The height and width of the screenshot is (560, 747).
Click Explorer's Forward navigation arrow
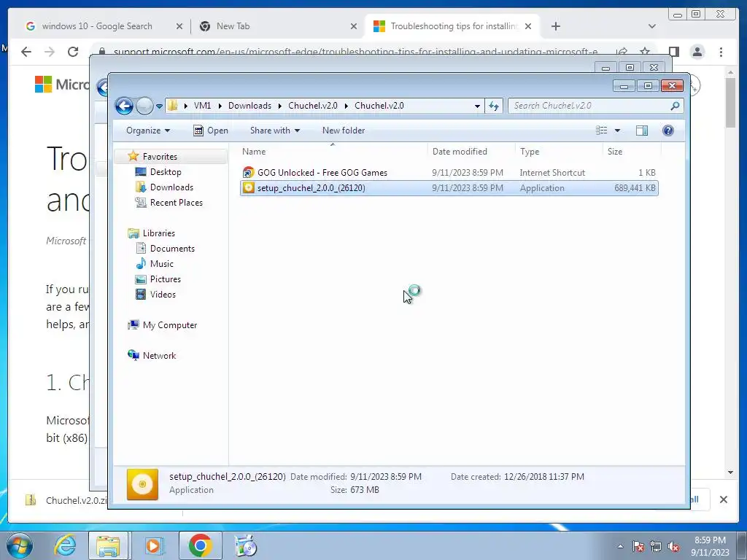144,106
